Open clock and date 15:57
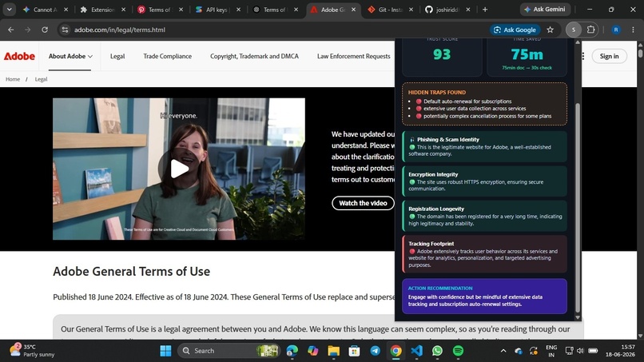Viewport: 644px width, 362px height. (x=620, y=351)
